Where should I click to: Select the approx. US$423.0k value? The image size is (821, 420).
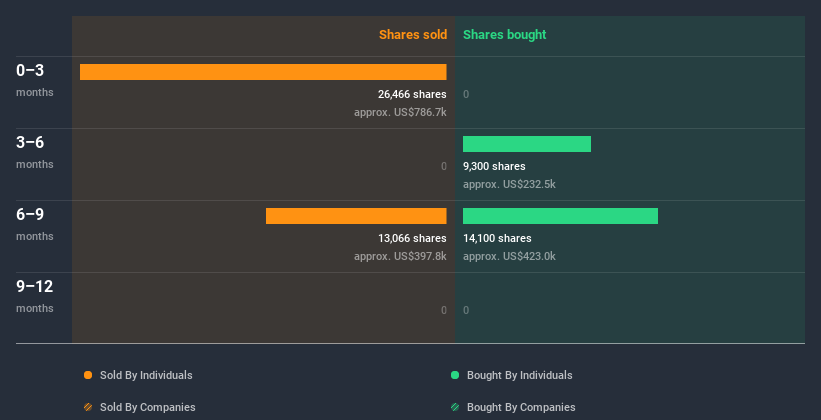click(509, 256)
